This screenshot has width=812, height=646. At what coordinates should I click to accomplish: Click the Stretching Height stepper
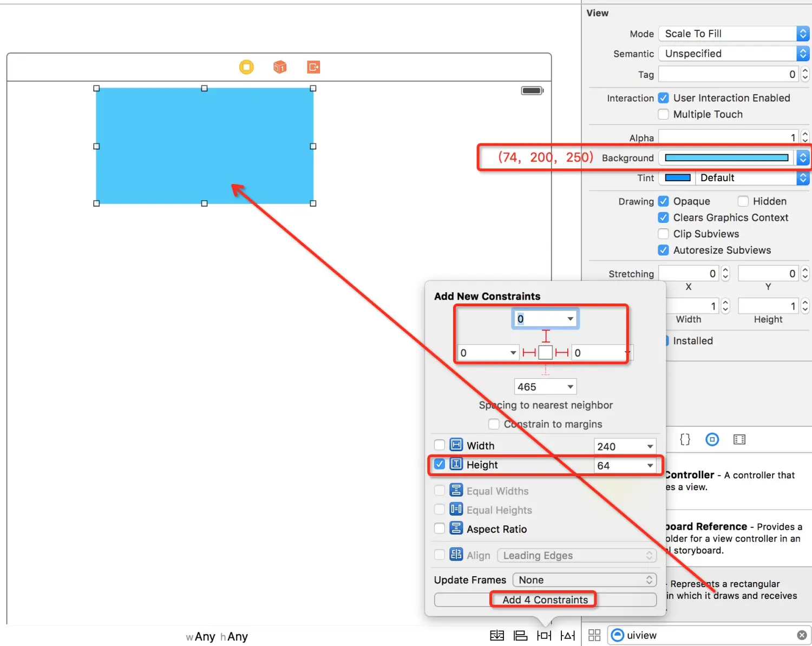pos(805,306)
